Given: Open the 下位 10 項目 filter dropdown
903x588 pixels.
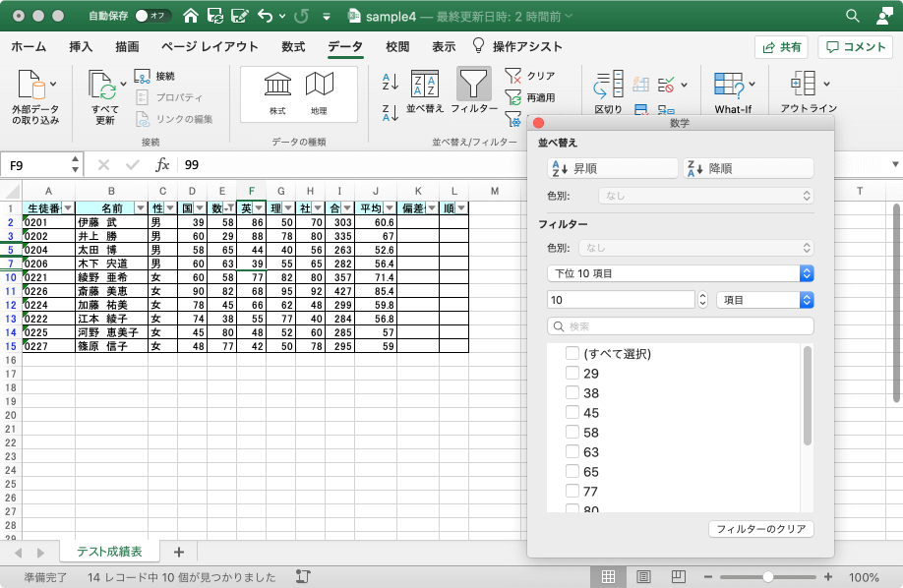Looking at the screenshot, I should click(x=680, y=273).
